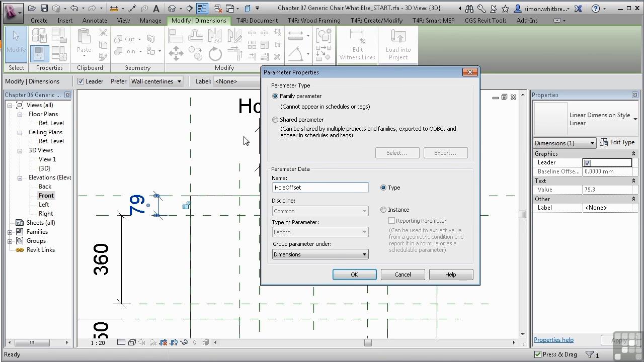Viewport: 644px width, 362px height.
Task: Open the Manage ribbon tab
Action: click(150, 21)
